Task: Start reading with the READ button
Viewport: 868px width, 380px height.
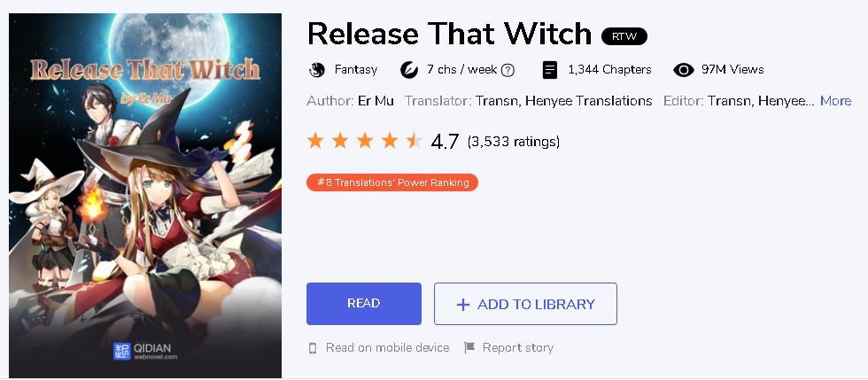Action: click(x=364, y=304)
